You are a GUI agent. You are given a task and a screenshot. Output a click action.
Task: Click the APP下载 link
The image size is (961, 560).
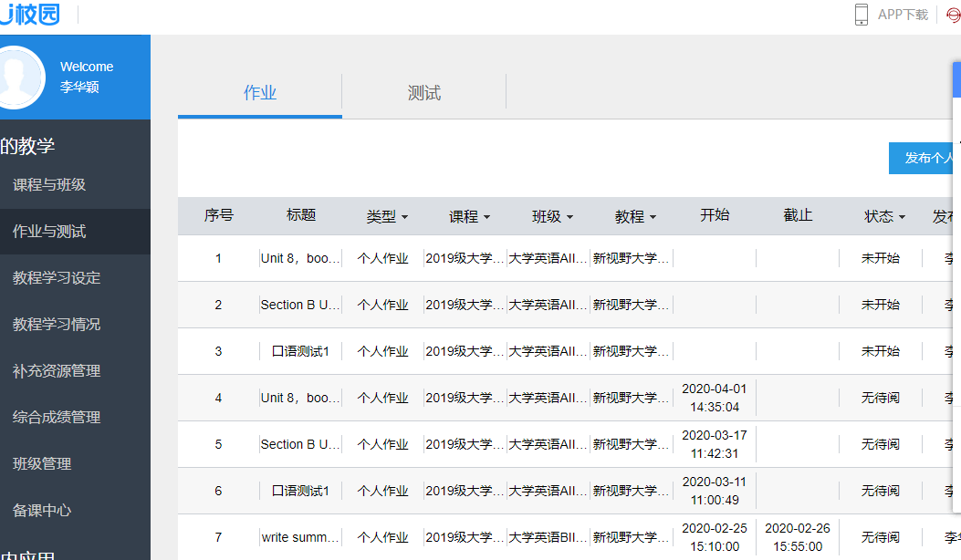point(902,15)
